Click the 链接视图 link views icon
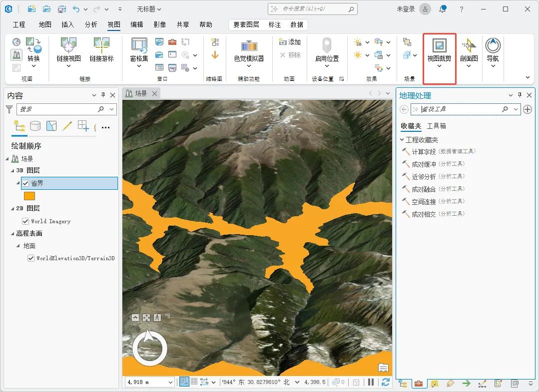This screenshot has height=392, width=539. click(68, 51)
